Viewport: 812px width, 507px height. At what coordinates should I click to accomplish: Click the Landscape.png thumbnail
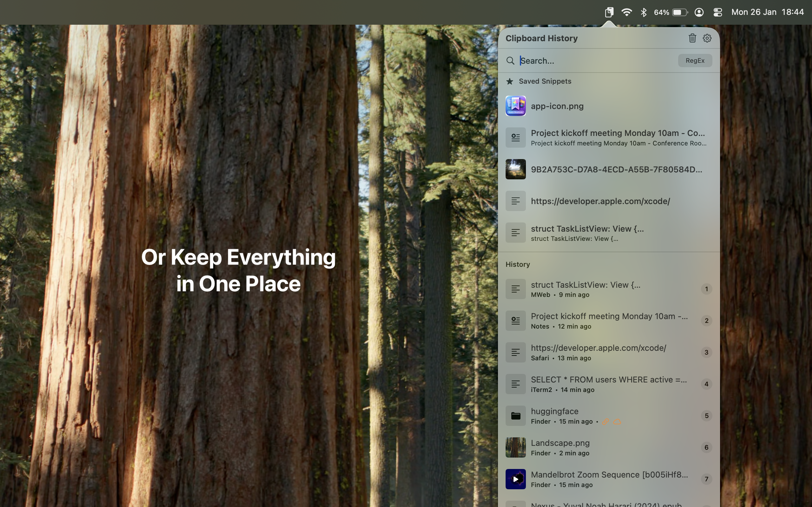(515, 447)
